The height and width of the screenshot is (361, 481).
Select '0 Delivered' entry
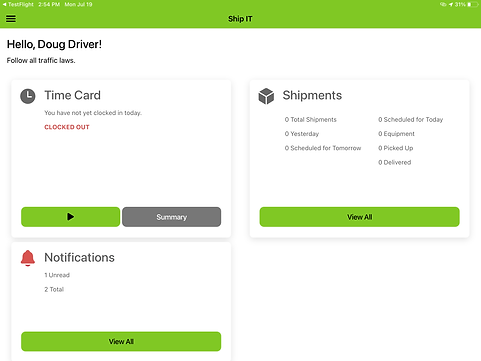click(x=394, y=162)
